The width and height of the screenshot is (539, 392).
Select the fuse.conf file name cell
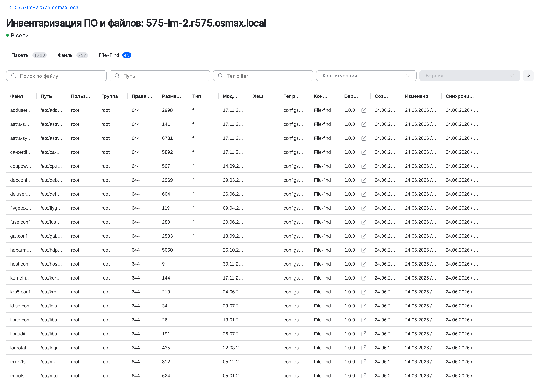[x=20, y=222]
